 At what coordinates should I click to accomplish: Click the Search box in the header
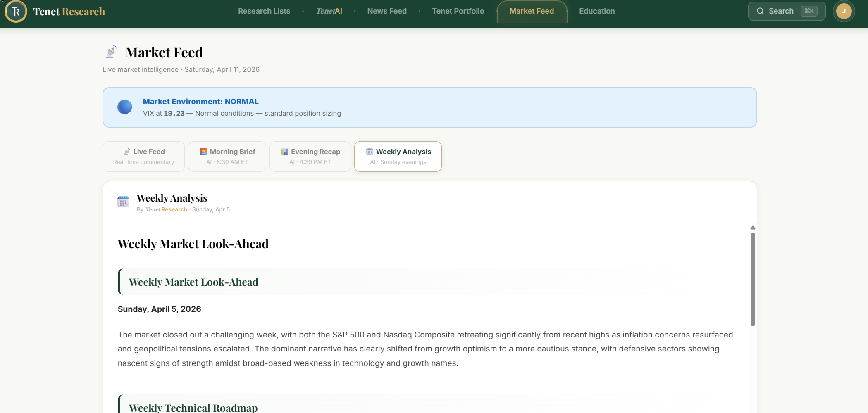[787, 11]
